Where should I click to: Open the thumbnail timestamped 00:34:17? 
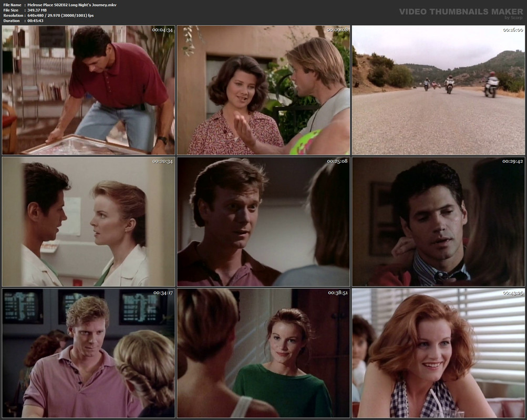pos(88,353)
